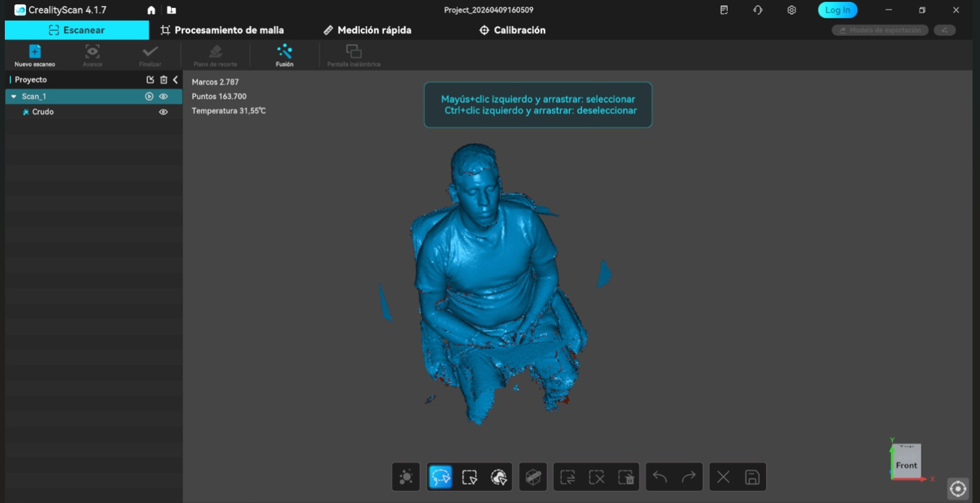Collapse the Proyecto side panel

pyautogui.click(x=175, y=80)
